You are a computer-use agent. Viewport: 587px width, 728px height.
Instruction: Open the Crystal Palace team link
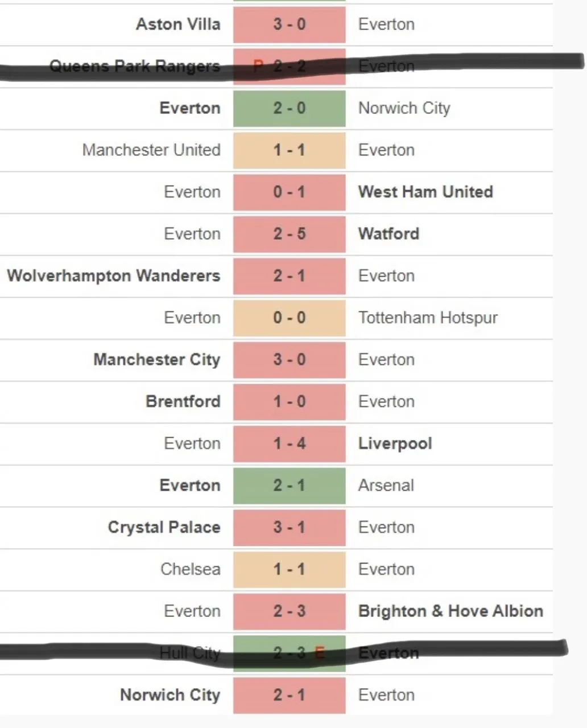coord(164,528)
